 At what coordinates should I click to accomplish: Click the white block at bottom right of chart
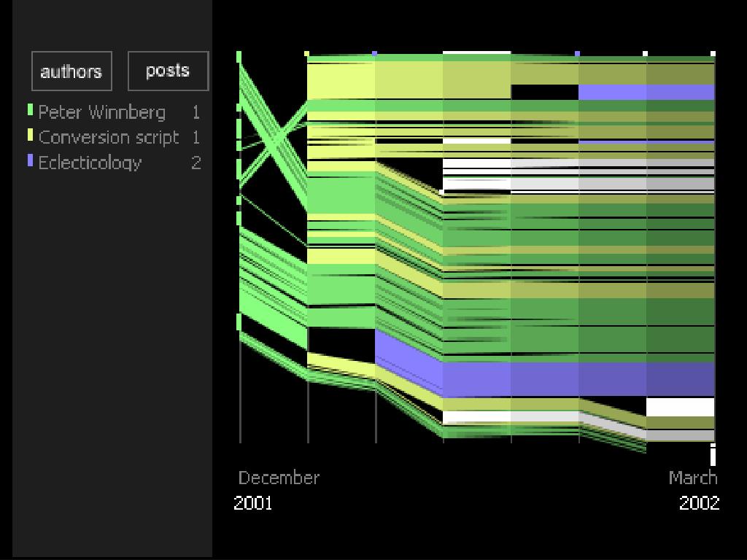[x=681, y=407]
